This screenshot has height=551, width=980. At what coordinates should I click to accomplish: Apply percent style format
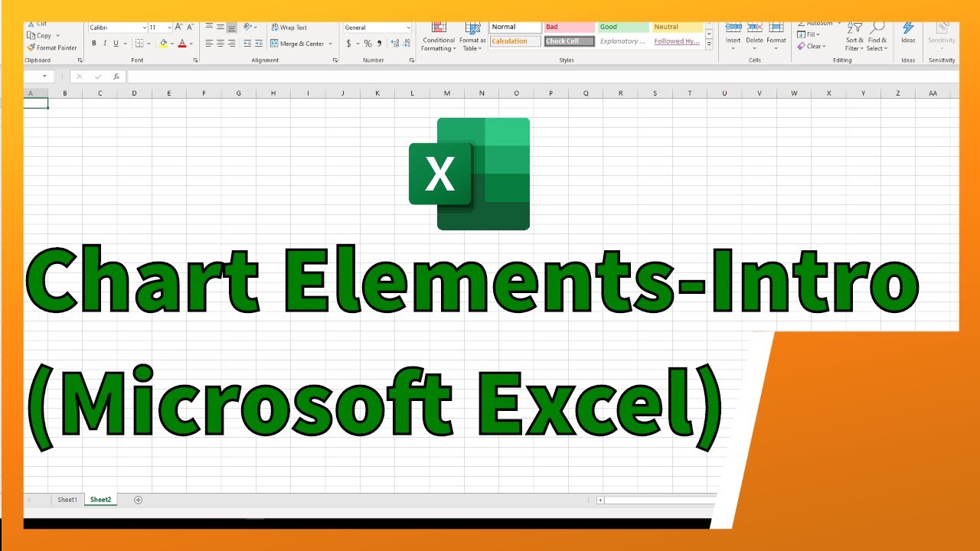pos(368,44)
